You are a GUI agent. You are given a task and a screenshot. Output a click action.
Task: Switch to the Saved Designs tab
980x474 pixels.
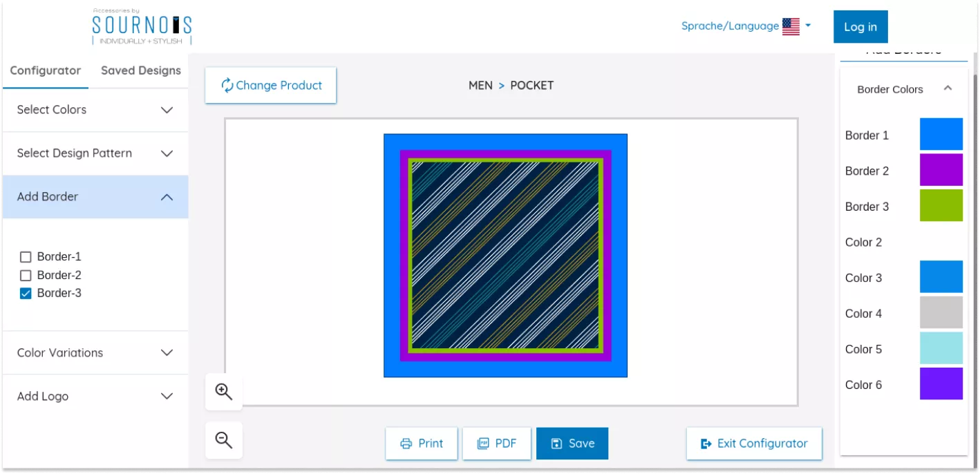coord(141,70)
